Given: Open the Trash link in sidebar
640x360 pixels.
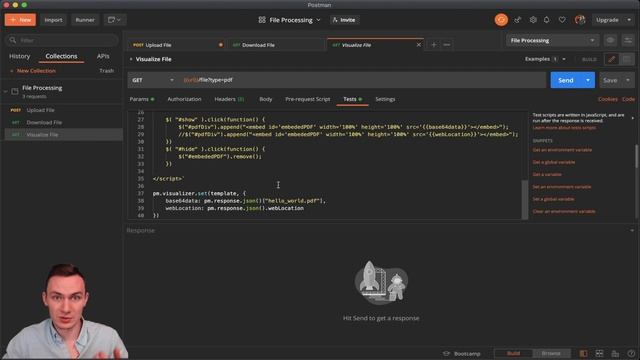Looking at the screenshot, I should pyautogui.click(x=107, y=71).
